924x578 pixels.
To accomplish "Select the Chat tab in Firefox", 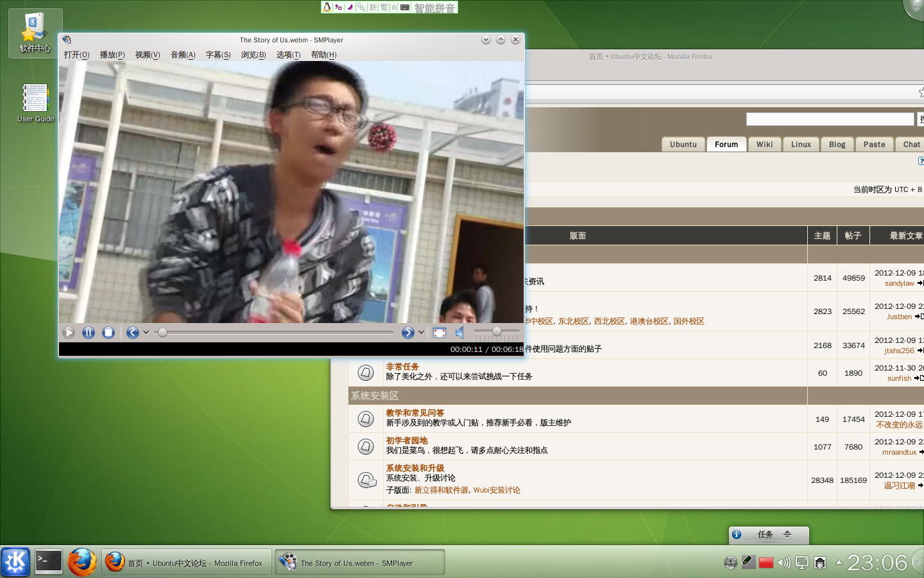I will click(911, 144).
